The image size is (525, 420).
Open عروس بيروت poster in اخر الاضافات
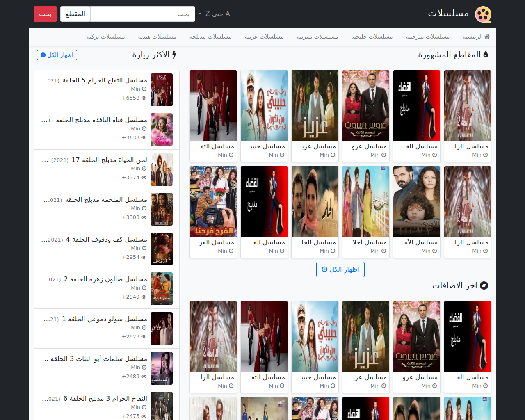(x=417, y=336)
